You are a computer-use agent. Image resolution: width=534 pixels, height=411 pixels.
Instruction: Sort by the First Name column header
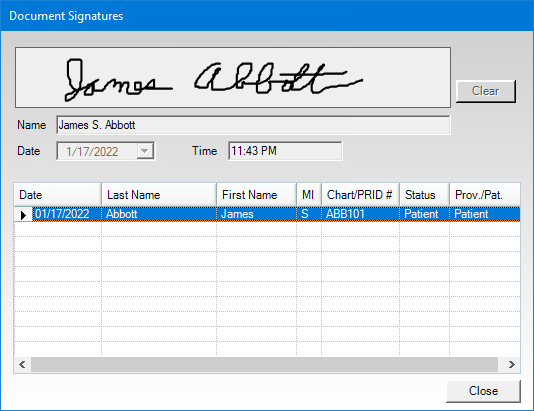click(x=256, y=195)
